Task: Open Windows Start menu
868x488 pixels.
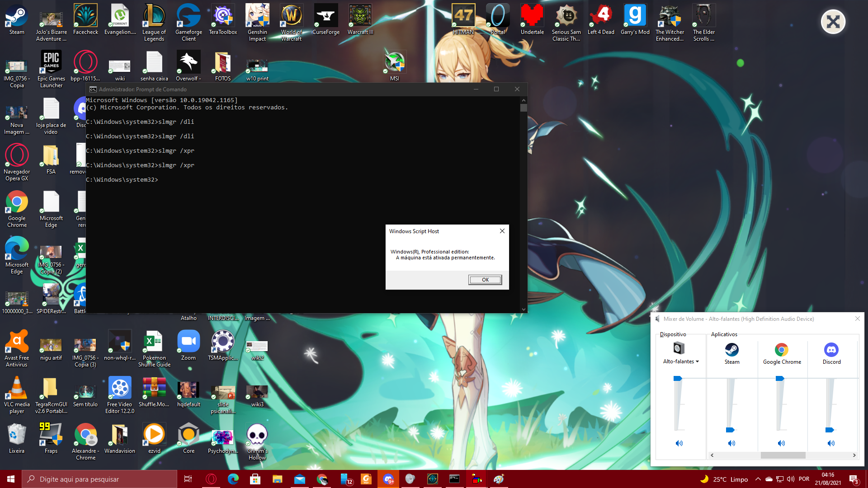Action: [x=11, y=479]
